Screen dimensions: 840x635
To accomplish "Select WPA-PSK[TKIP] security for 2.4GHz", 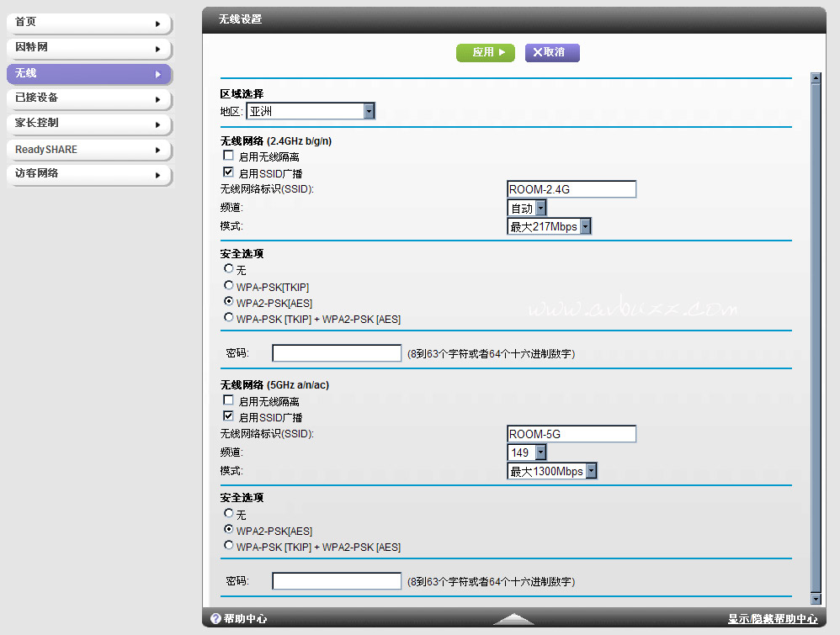I will tap(228, 286).
